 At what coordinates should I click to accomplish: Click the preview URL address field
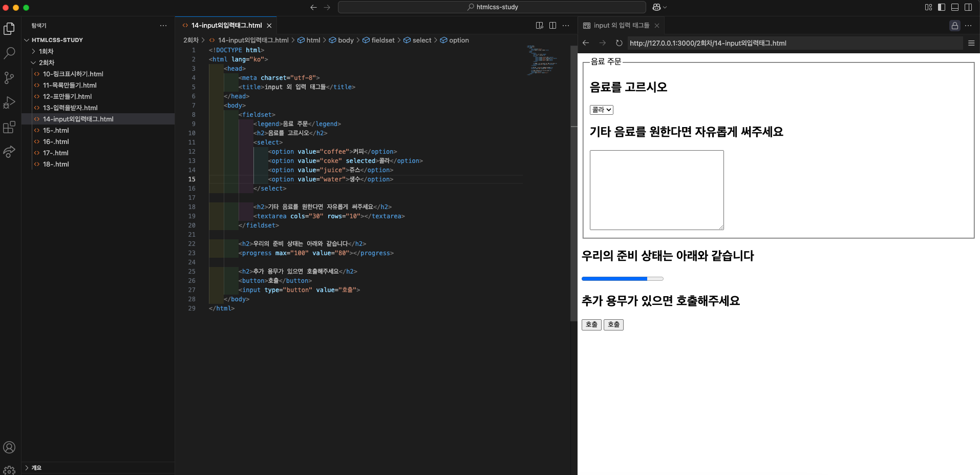tap(795, 43)
